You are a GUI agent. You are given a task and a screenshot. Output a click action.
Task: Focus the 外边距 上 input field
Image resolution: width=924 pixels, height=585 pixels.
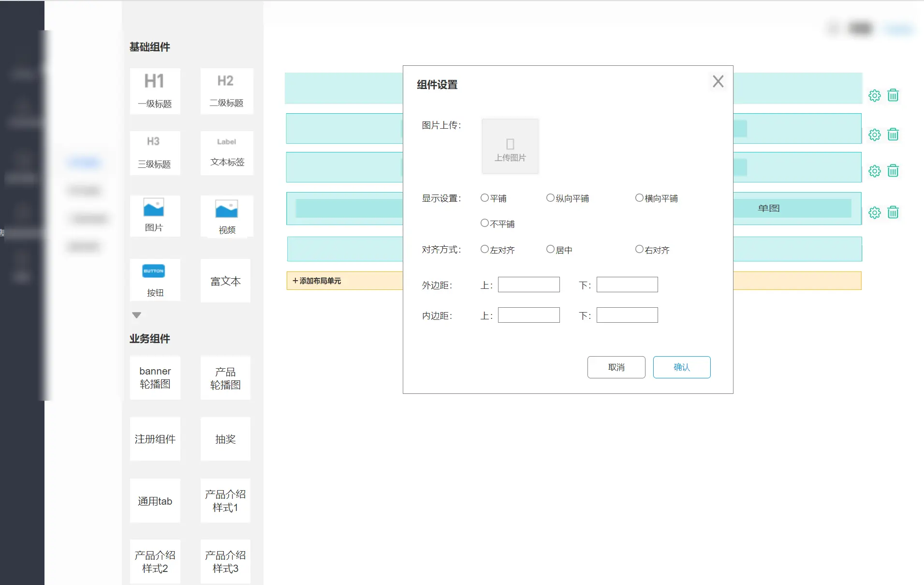click(x=528, y=285)
